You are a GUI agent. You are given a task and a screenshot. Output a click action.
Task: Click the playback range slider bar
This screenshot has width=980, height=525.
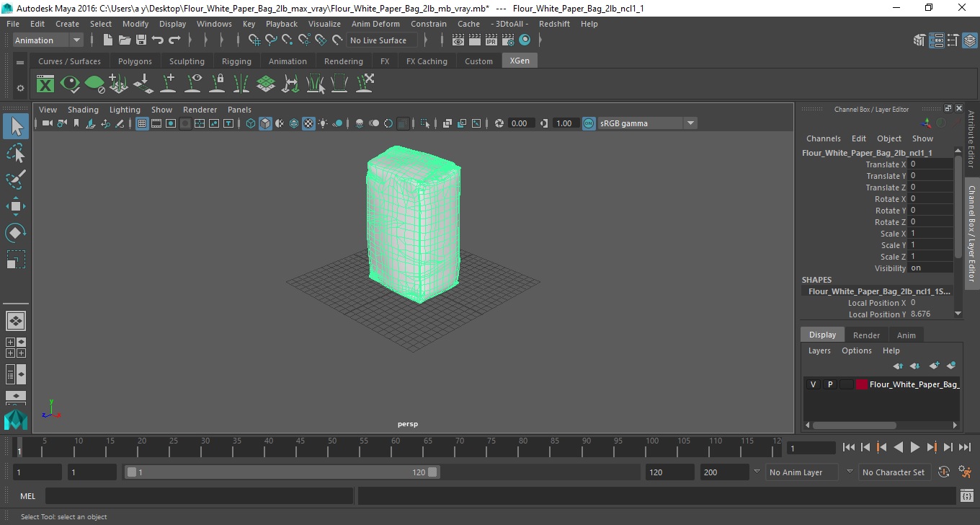point(282,472)
